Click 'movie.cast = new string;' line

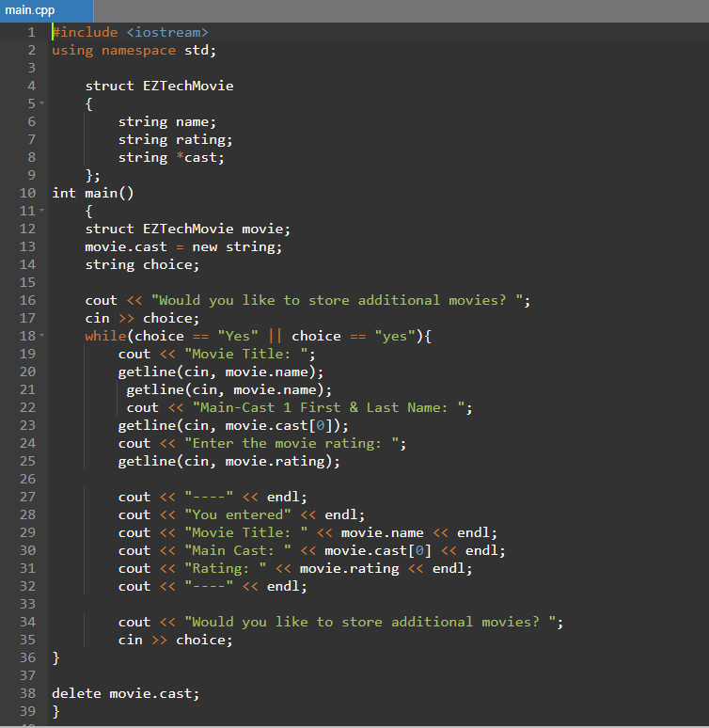coord(183,246)
